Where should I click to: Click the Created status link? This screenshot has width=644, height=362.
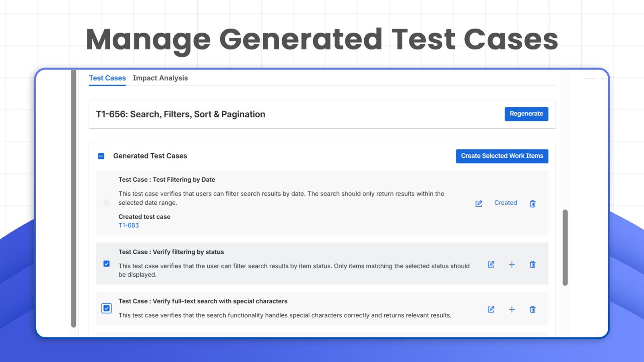coord(505,203)
